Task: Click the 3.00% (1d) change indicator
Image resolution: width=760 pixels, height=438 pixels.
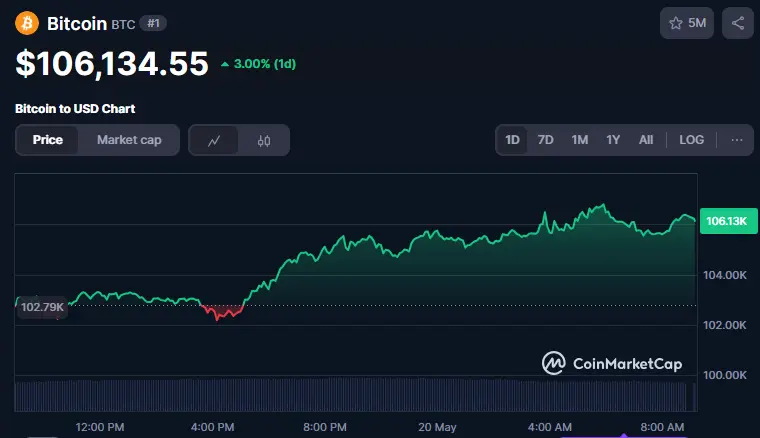Action: pos(258,64)
